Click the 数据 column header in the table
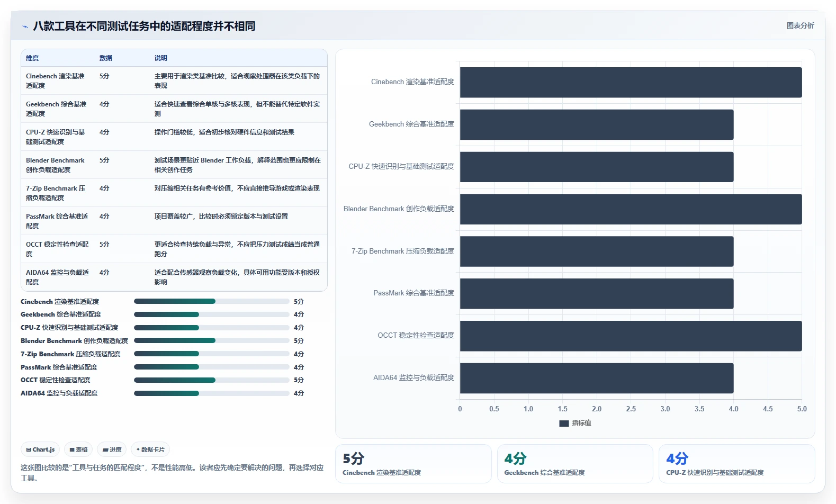Image resolution: width=836 pixels, height=504 pixels. 106,58
